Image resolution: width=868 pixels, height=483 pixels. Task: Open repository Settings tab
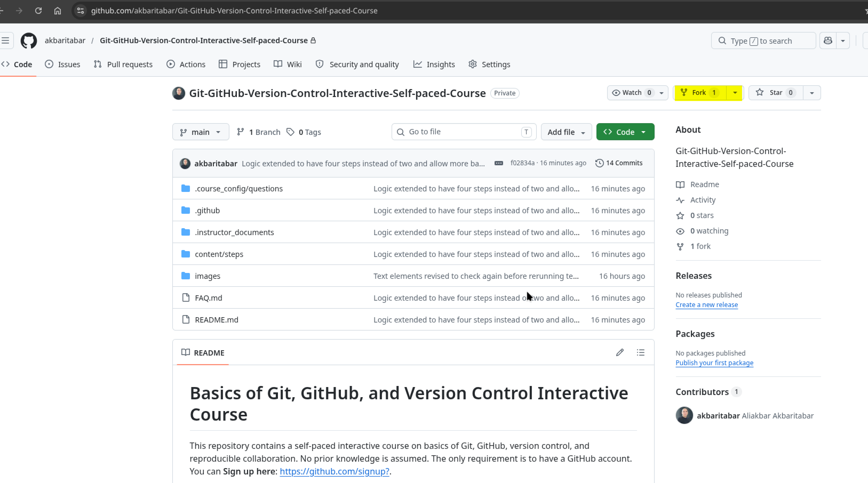(489, 64)
